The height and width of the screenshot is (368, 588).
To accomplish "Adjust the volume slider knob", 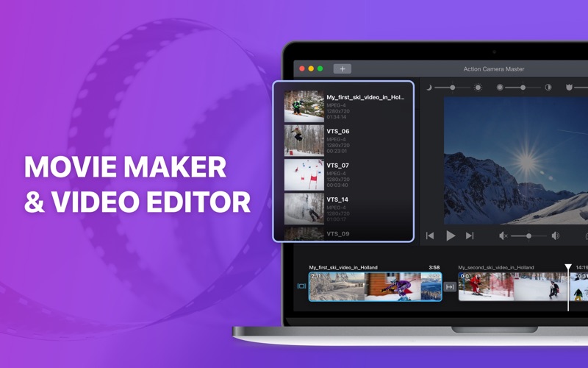I will (x=528, y=236).
